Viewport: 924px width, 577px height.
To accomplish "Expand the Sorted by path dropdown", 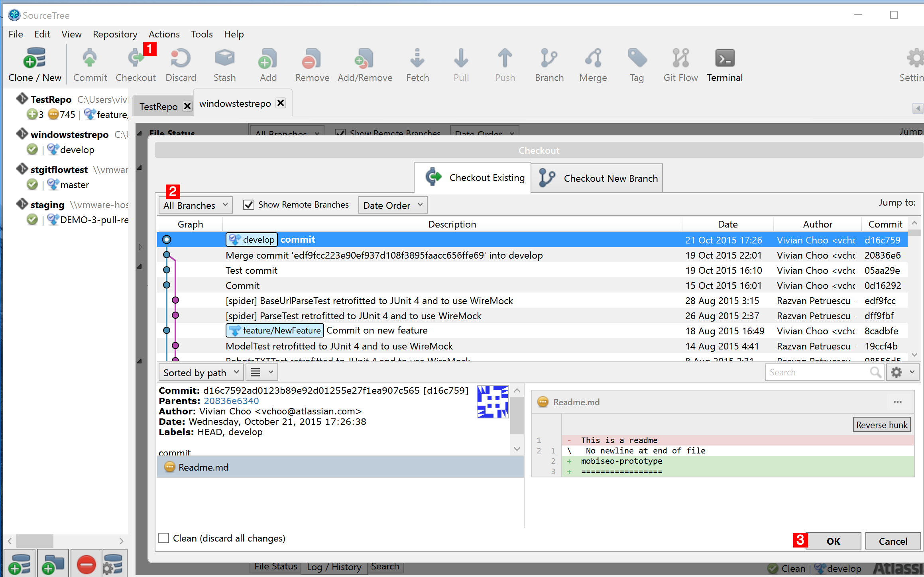I will [201, 373].
